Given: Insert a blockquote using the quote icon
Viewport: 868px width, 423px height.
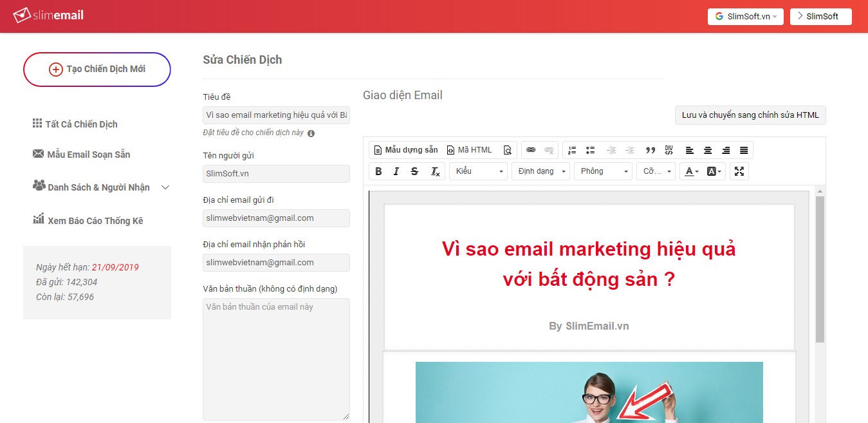Looking at the screenshot, I should (651, 149).
